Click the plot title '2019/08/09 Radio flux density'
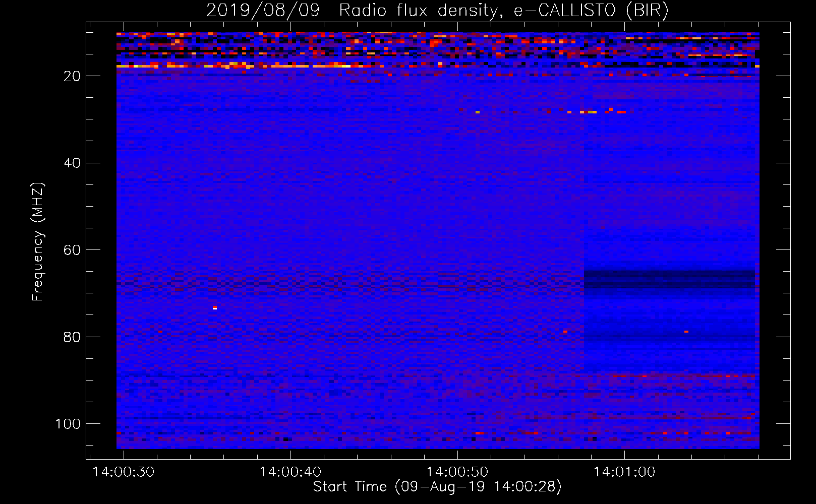The width and height of the screenshot is (816, 504). click(x=353, y=10)
